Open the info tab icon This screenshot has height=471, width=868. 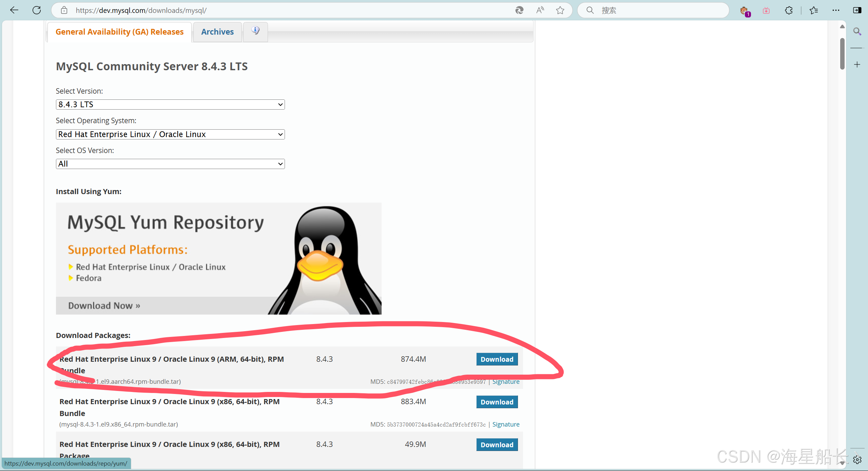coord(255,31)
